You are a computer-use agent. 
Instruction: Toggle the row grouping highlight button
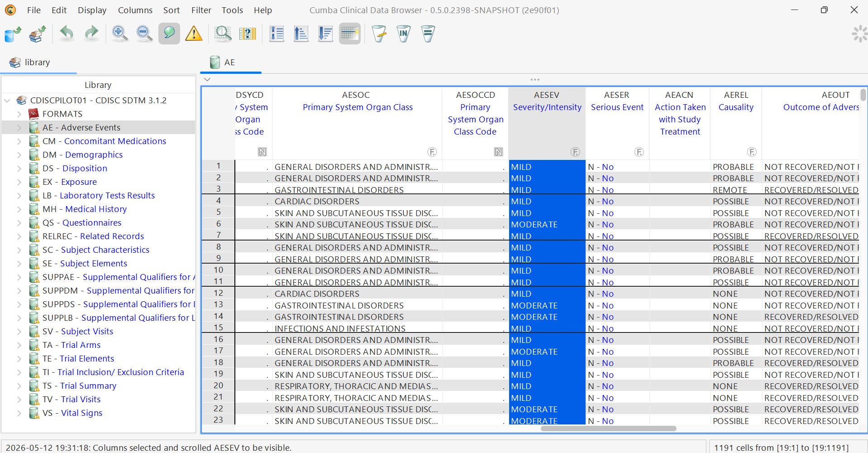click(350, 34)
